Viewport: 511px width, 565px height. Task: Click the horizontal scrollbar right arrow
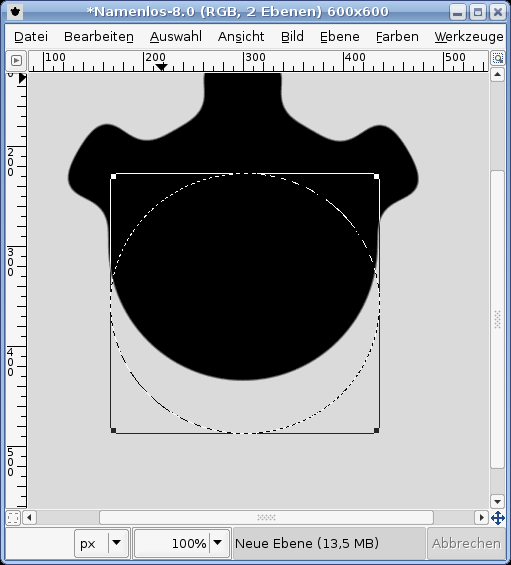tap(481, 518)
